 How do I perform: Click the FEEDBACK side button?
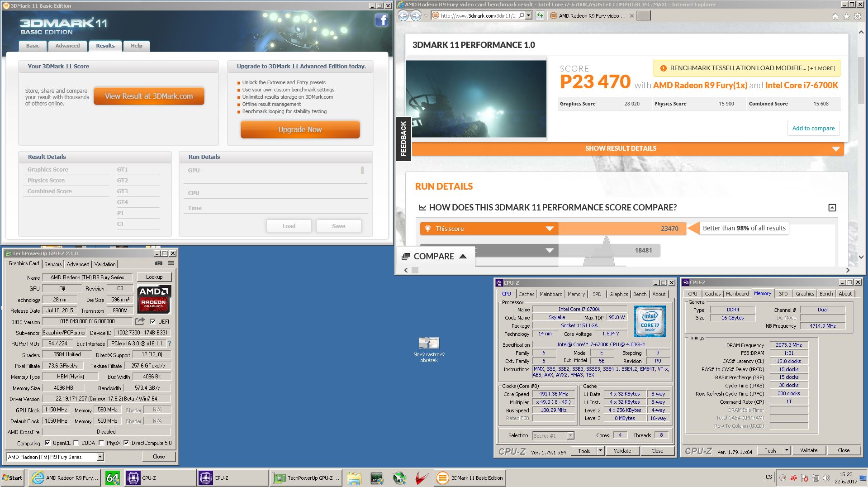coord(403,139)
